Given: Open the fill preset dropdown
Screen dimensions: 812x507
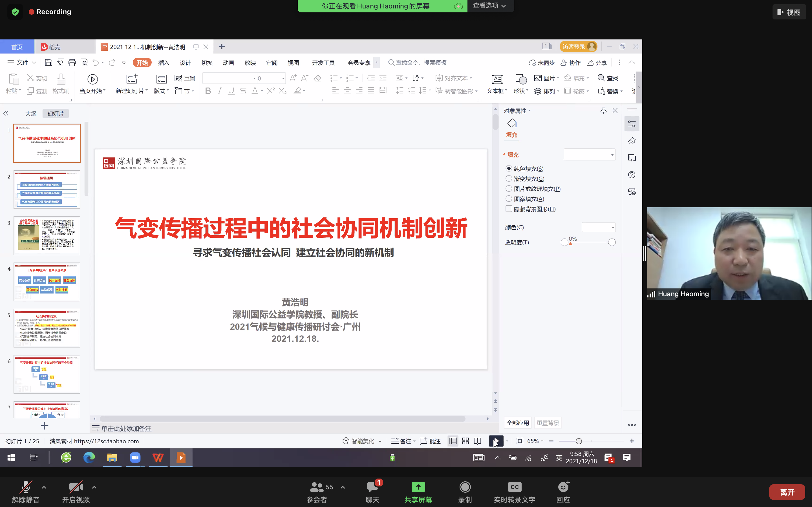Looking at the screenshot, I should 590,155.
